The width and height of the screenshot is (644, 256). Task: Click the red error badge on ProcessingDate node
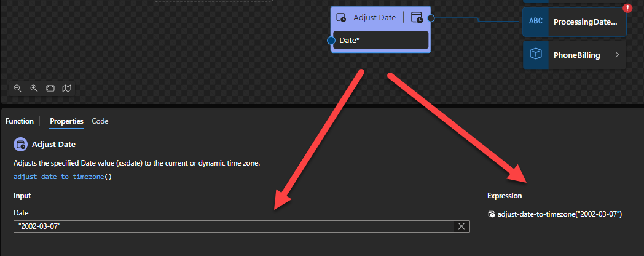point(627,8)
